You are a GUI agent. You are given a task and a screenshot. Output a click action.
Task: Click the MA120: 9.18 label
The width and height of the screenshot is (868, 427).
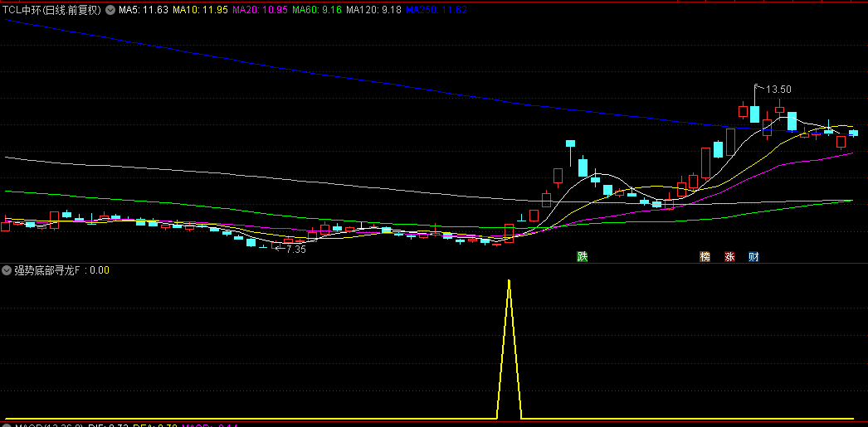(373, 9)
